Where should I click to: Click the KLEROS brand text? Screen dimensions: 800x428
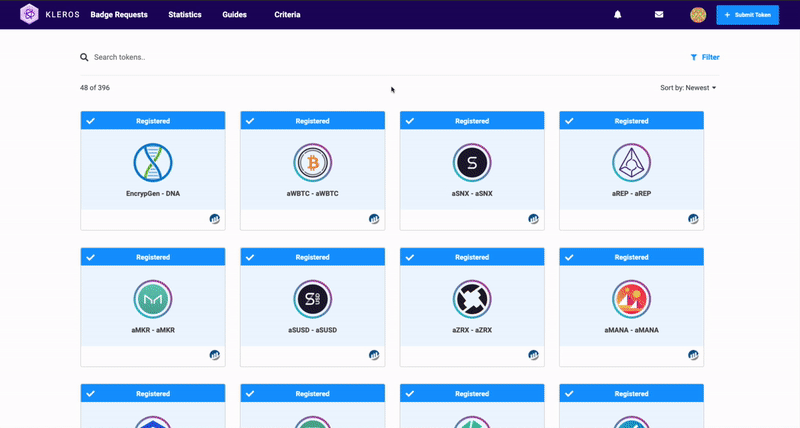[x=62, y=15]
